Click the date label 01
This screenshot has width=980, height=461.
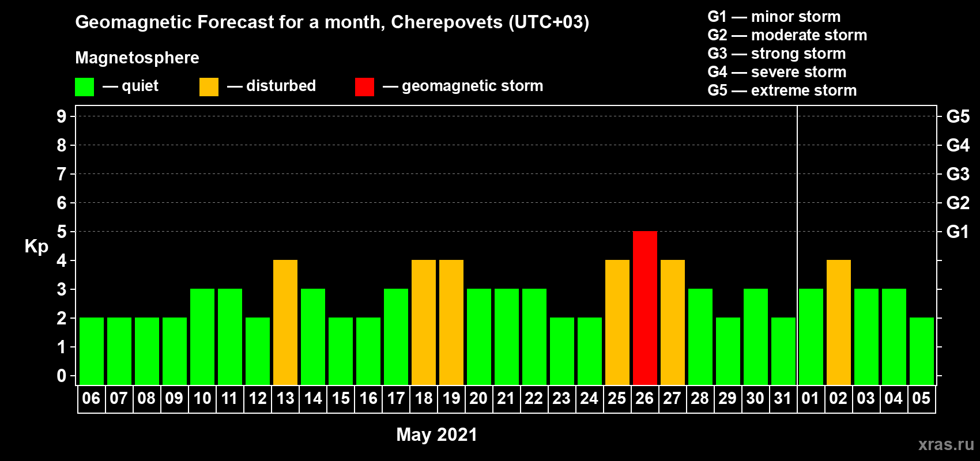811,399
